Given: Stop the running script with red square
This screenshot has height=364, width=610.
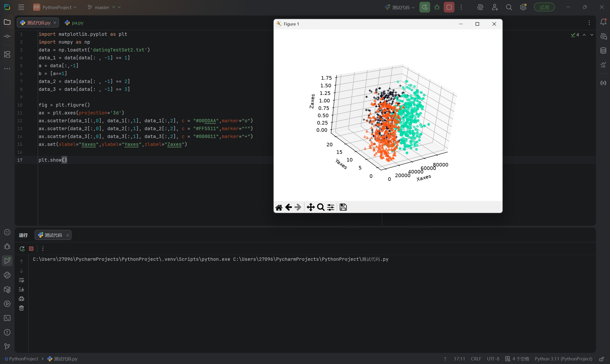Looking at the screenshot, I should click(x=449, y=7).
